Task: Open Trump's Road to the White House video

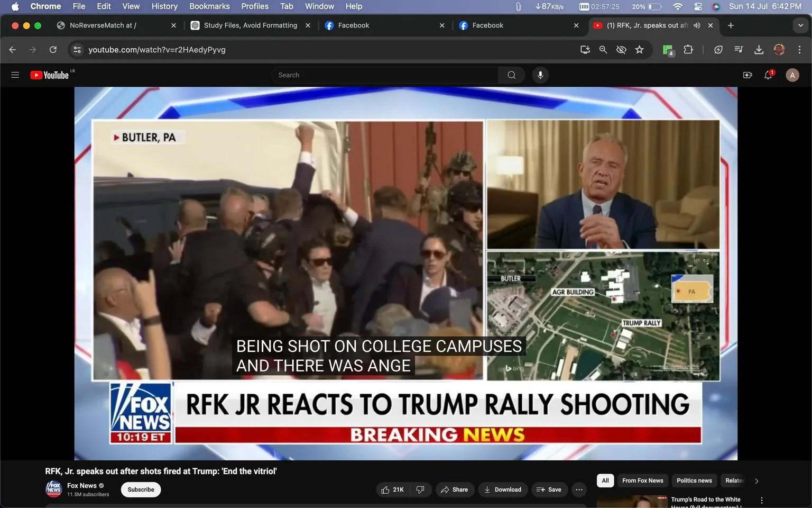Action: [x=706, y=503]
